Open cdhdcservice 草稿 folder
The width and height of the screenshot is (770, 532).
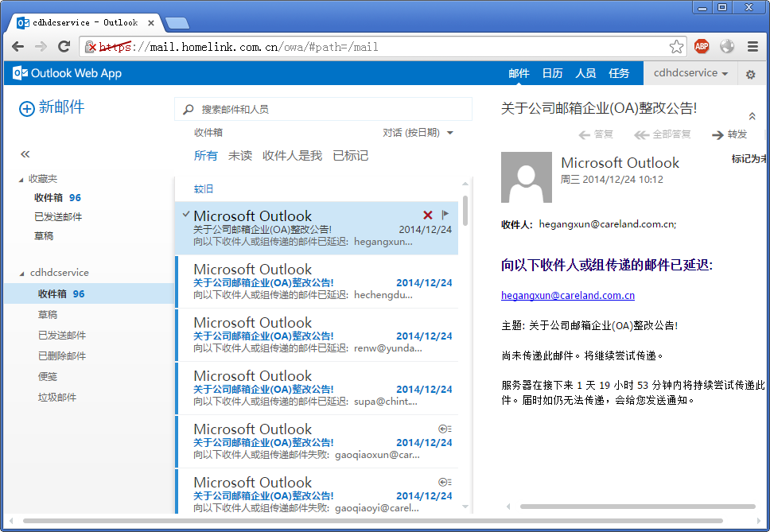[x=48, y=314]
